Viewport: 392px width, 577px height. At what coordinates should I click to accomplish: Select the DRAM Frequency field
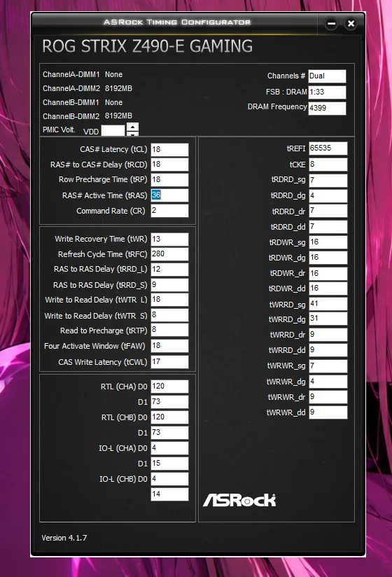point(327,108)
